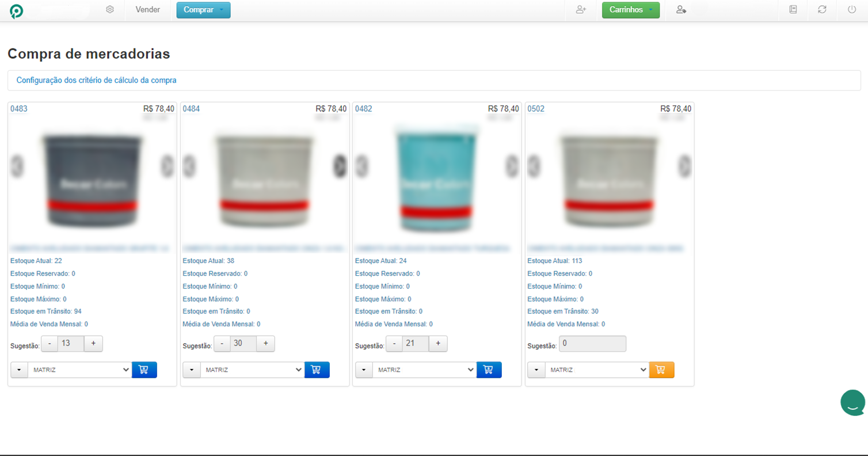Click the user edit icon right of Carrinhos
Image resolution: width=868 pixels, height=456 pixels.
(681, 10)
